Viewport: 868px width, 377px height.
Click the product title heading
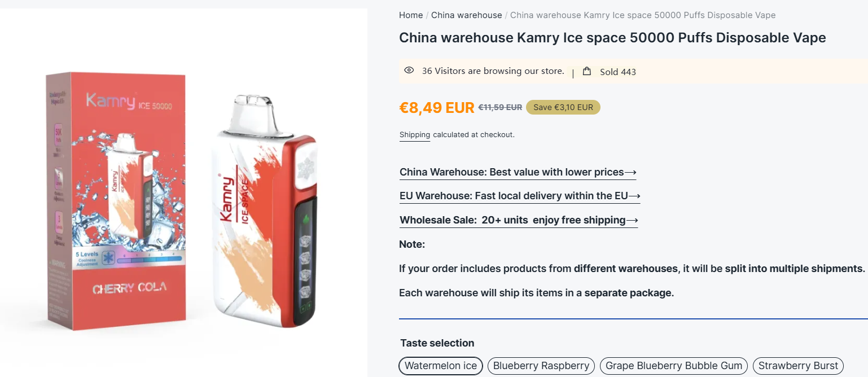click(x=612, y=38)
